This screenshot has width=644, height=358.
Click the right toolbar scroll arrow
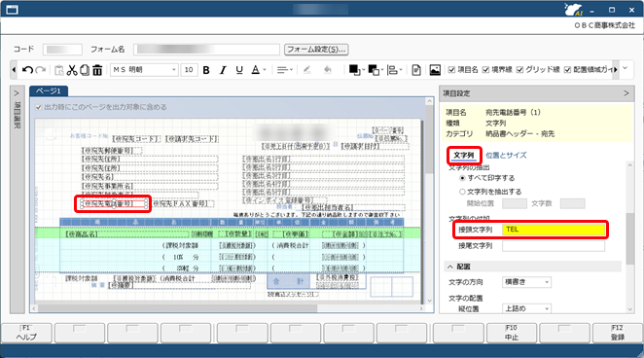click(x=615, y=70)
